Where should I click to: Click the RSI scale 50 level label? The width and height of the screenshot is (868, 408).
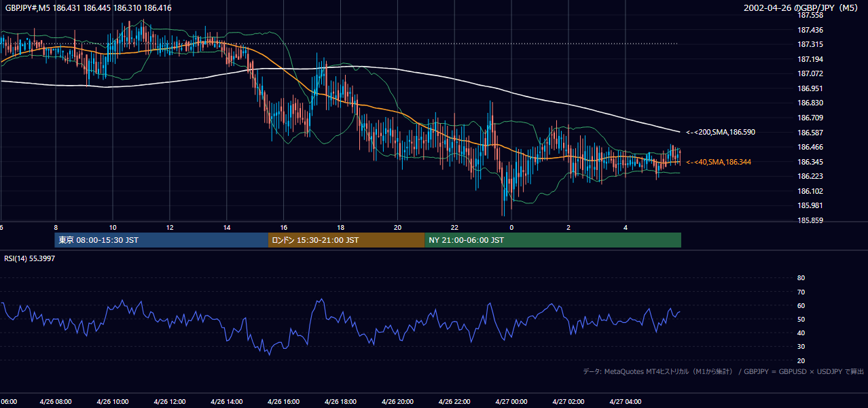point(801,319)
